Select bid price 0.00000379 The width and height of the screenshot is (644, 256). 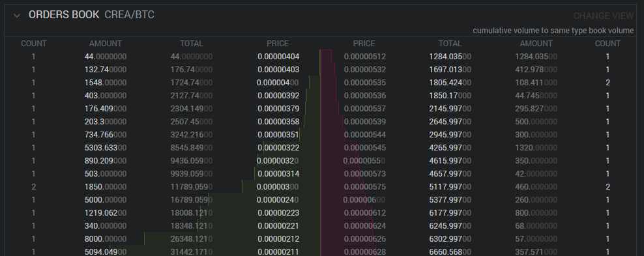[278, 109]
